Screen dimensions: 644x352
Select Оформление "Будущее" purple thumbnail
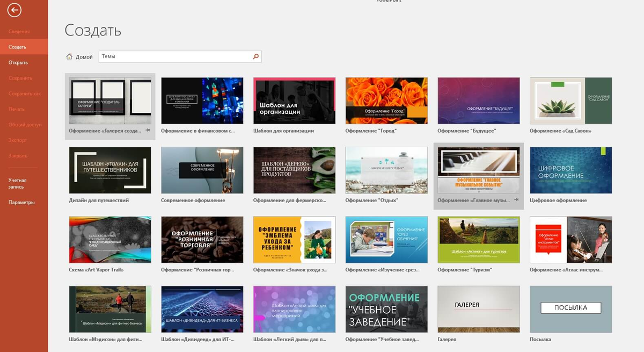point(479,100)
